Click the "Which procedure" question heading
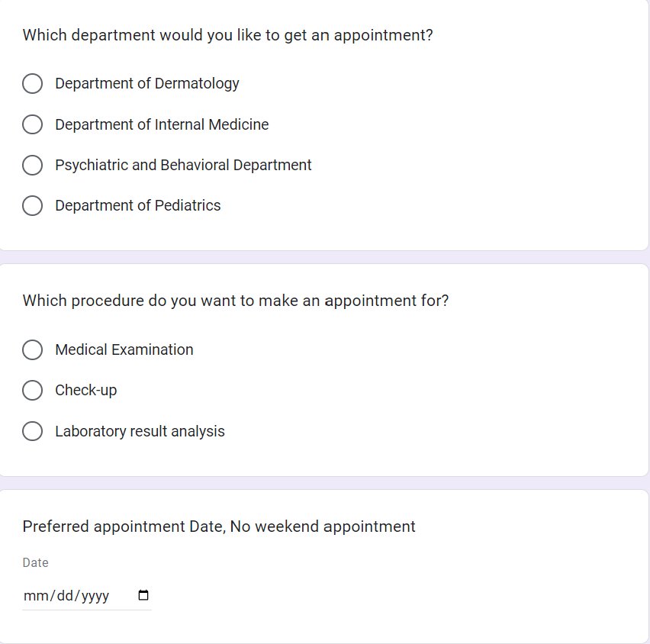The height and width of the screenshot is (644, 650). point(236,301)
